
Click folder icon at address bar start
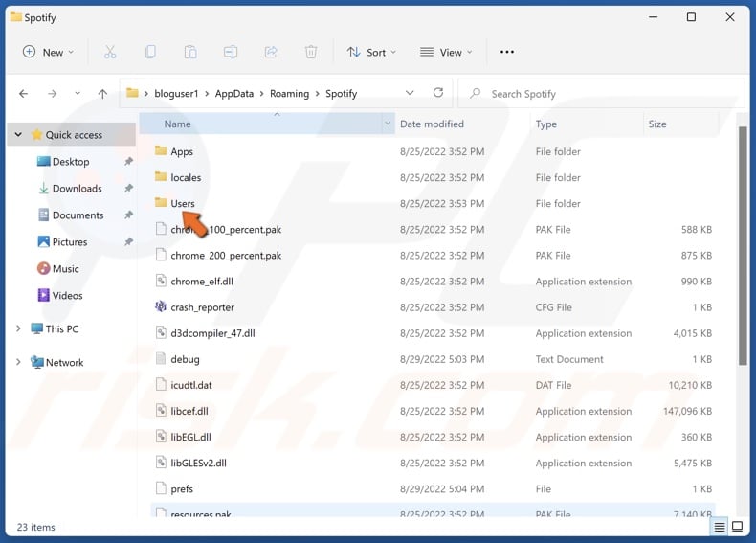tap(132, 93)
